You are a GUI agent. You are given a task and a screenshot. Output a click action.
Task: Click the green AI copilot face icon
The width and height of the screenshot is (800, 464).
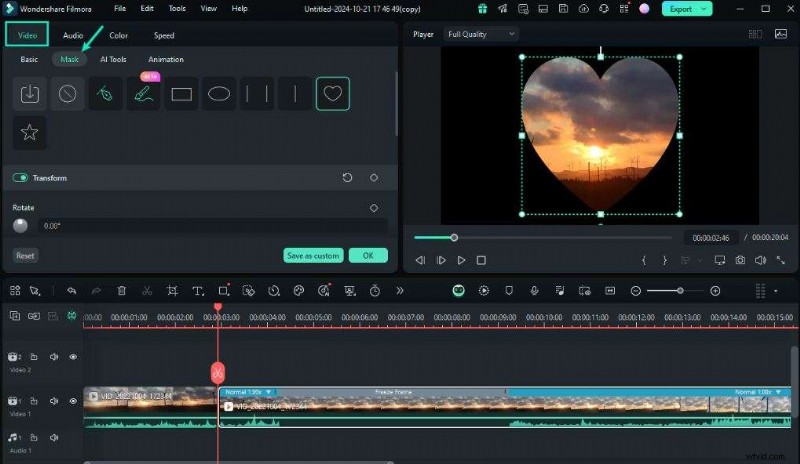[x=459, y=290]
